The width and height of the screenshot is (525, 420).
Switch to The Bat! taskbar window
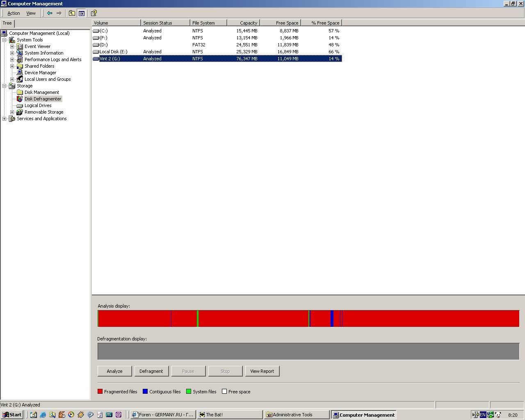click(x=230, y=415)
